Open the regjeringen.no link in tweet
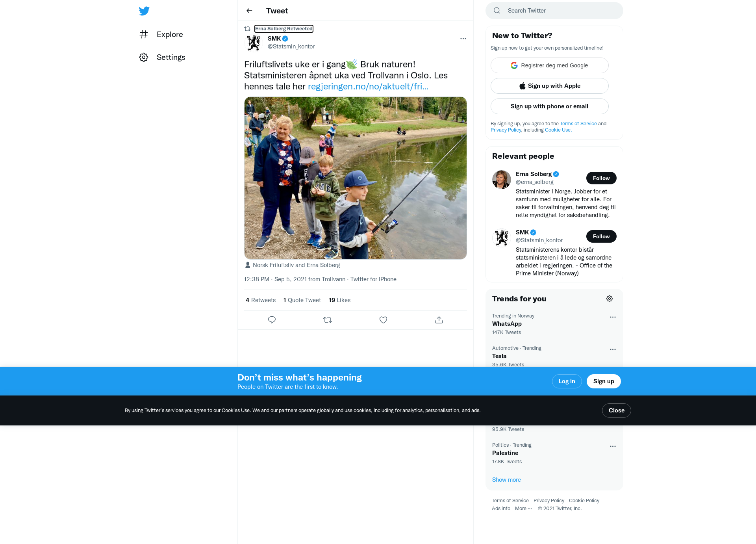 click(x=368, y=86)
